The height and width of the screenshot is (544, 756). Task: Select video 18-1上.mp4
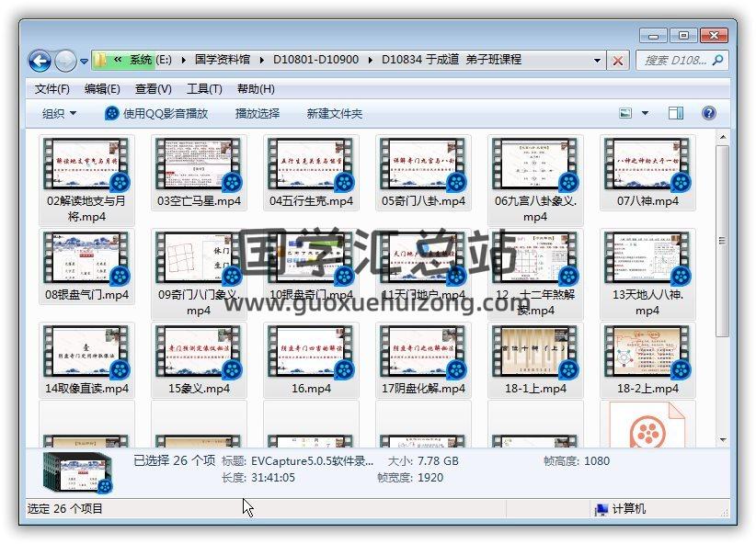[x=535, y=360]
